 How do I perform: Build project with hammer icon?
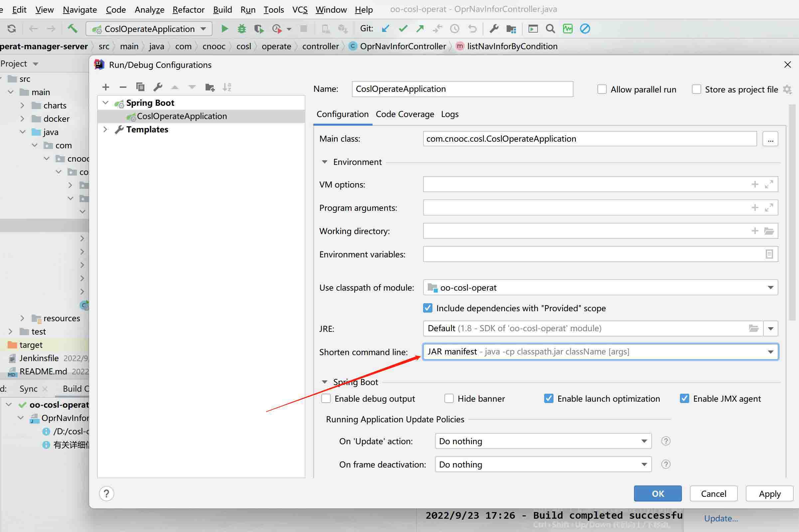[x=72, y=29]
